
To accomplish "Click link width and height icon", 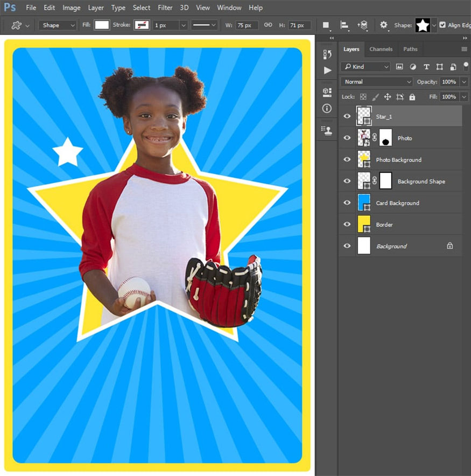I will point(268,25).
